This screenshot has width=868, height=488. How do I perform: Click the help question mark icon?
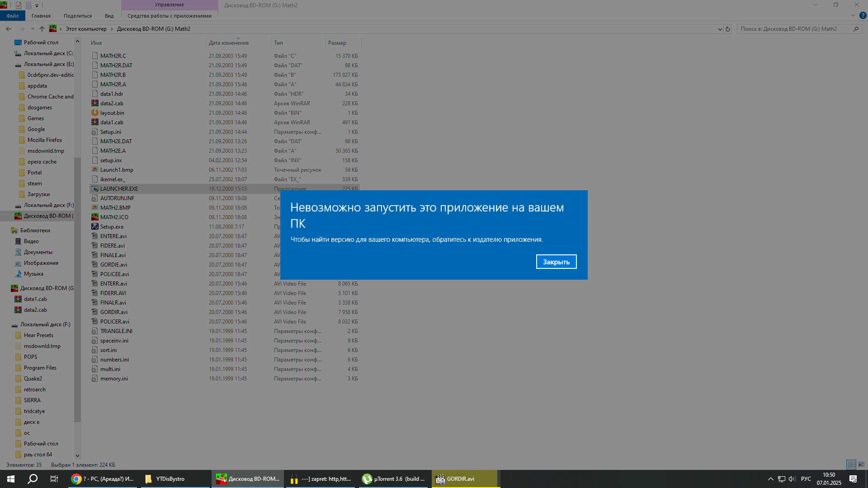(863, 15)
